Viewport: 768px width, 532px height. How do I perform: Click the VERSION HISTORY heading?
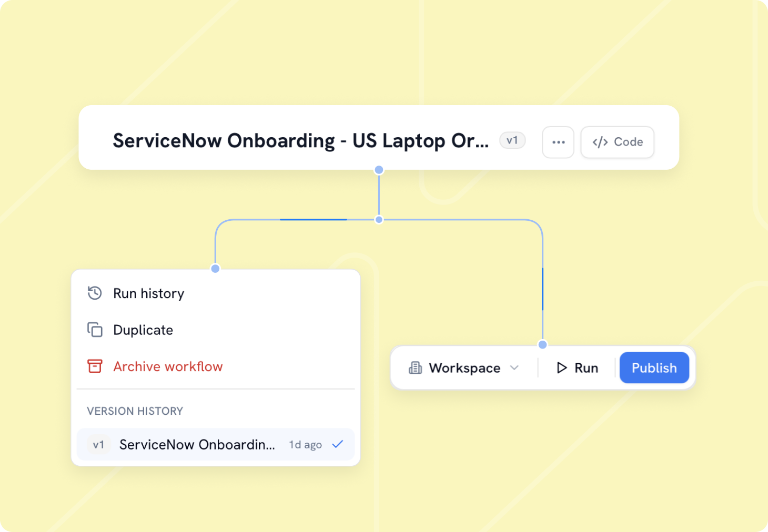coord(135,411)
